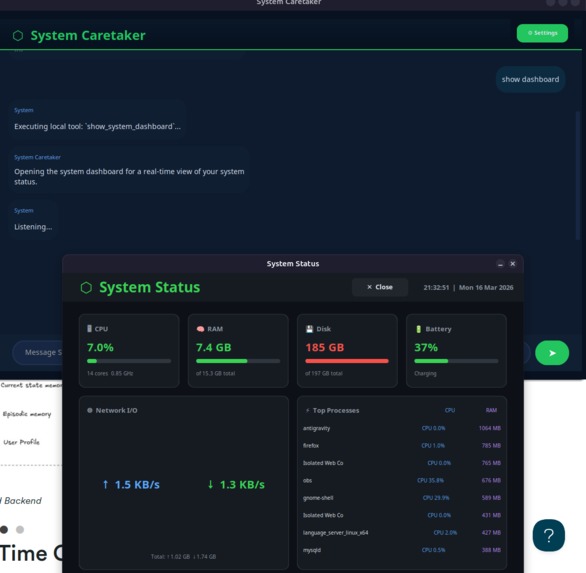Click '14 cores 0.85 GHz' CPU detail

point(110,373)
